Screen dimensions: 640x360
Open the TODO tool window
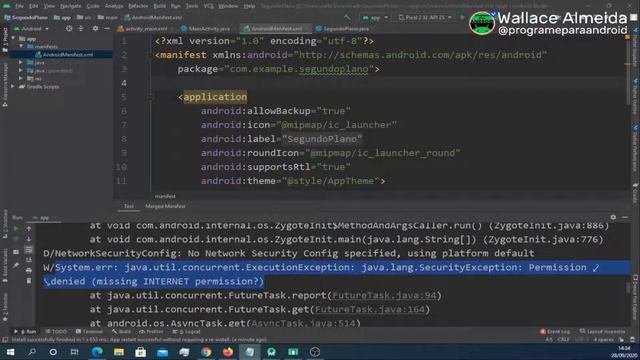[56, 331]
